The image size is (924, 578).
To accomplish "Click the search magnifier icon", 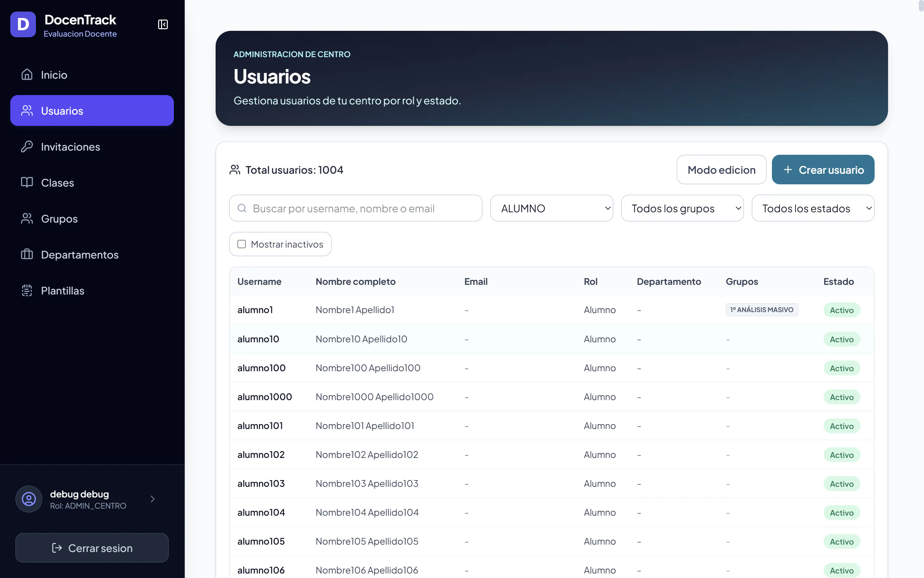I will [242, 208].
